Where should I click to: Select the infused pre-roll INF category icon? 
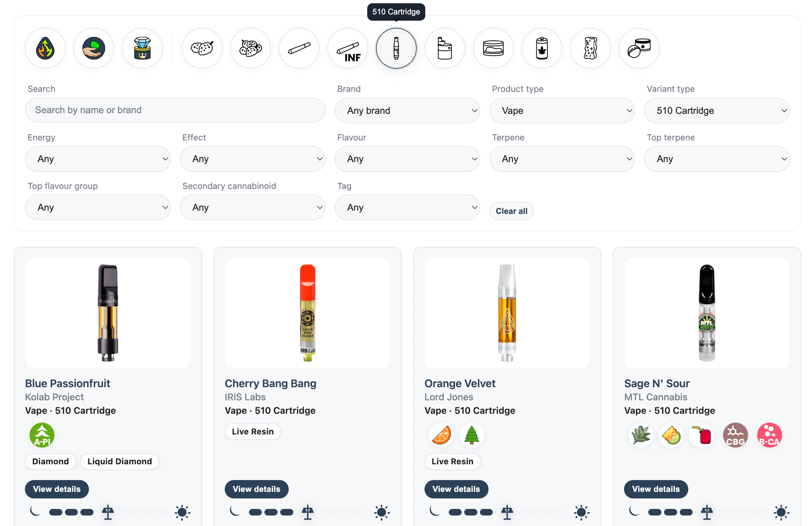pyautogui.click(x=347, y=48)
